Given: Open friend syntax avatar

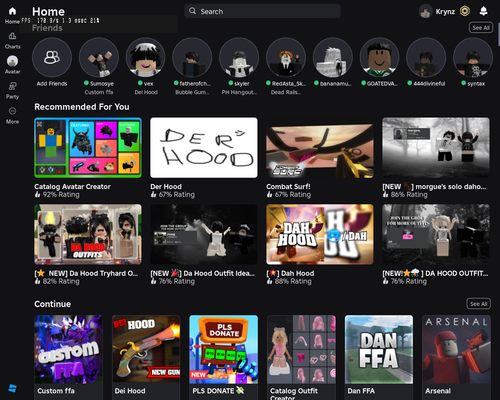Looking at the screenshot, I should 473,57.
